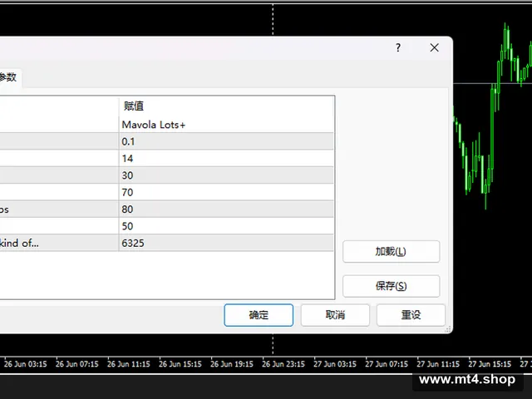Click the 26 Jun 03:15 time axis label
Image resolution: width=532 pixels, height=399 pixels.
pos(26,364)
